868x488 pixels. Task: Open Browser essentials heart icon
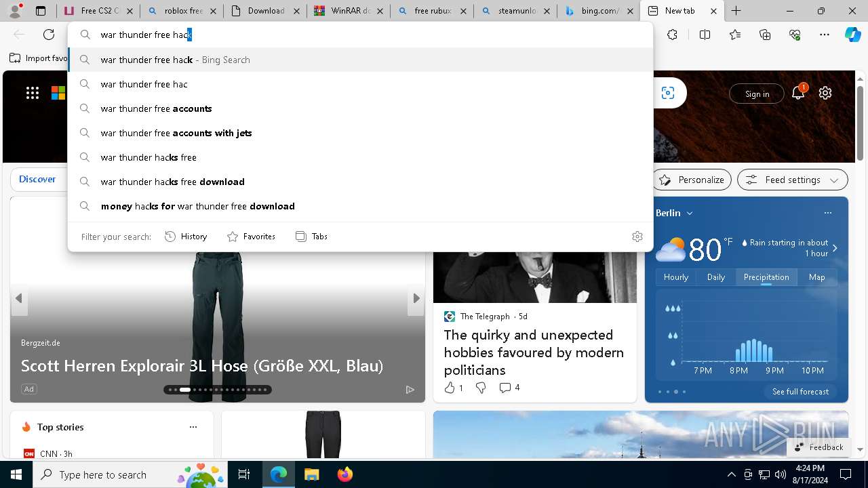click(x=795, y=35)
